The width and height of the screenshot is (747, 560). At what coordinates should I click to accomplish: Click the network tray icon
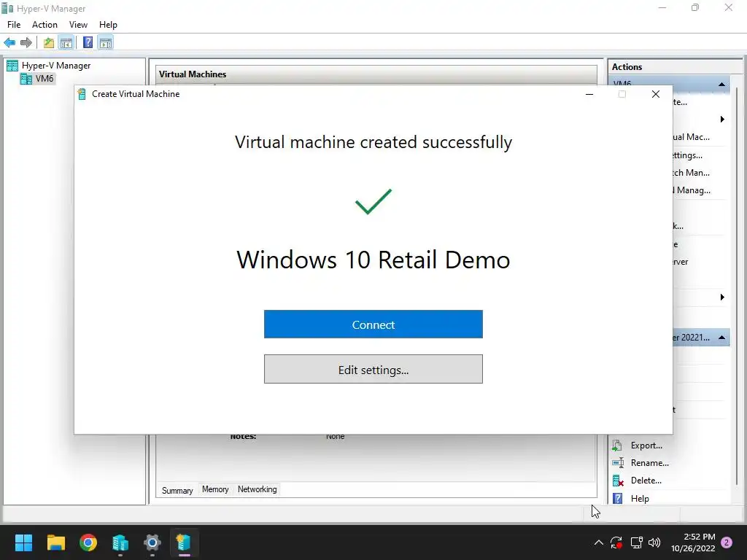click(636, 542)
